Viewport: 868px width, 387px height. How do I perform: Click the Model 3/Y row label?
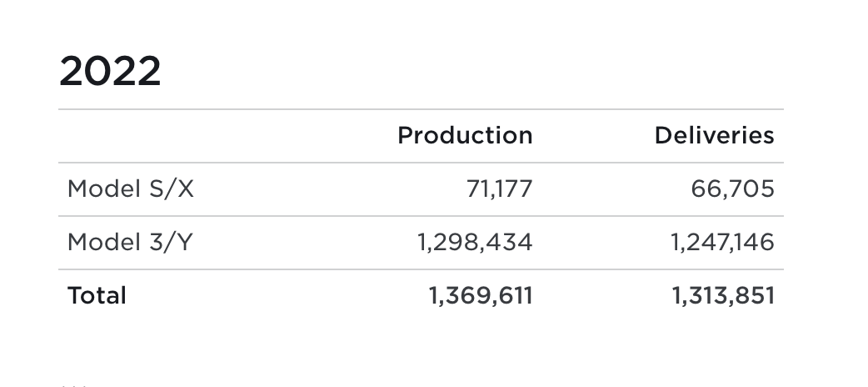130,242
